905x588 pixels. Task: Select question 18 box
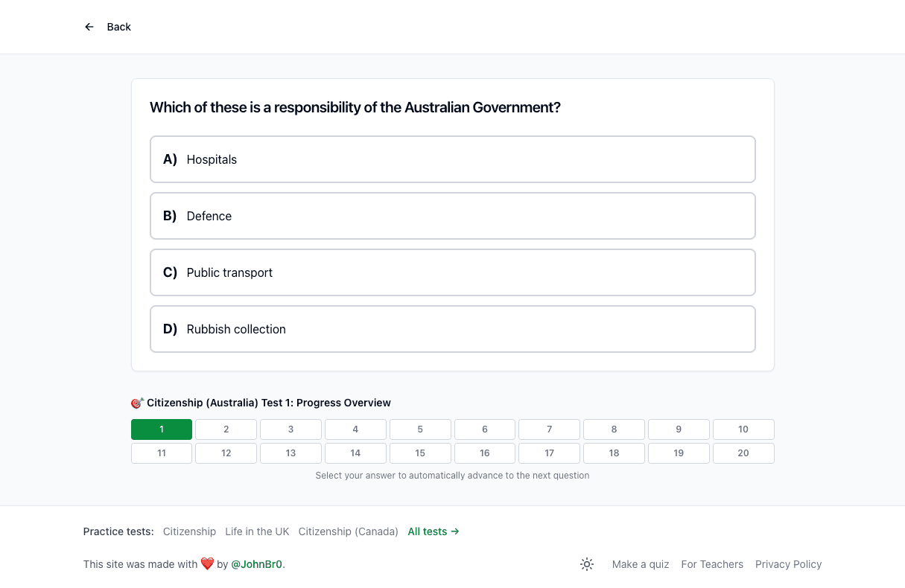[614, 453]
